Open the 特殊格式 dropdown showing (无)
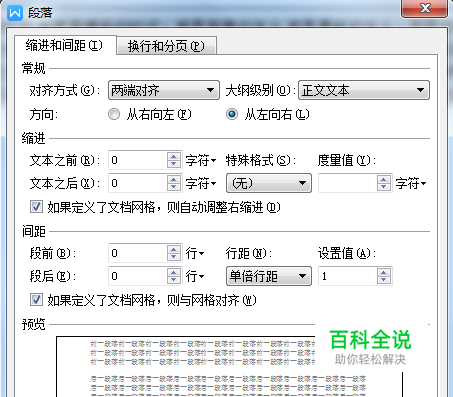This screenshot has height=397, width=453. click(x=269, y=183)
